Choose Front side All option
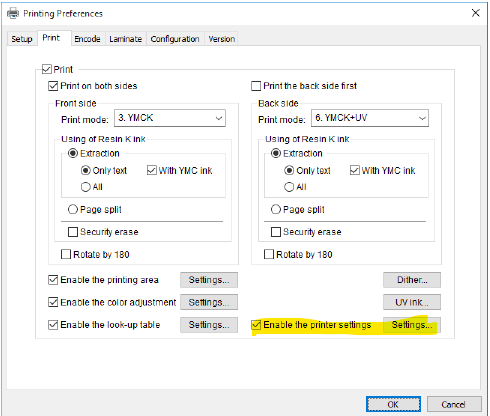This screenshot has width=490, height=416. (x=86, y=187)
